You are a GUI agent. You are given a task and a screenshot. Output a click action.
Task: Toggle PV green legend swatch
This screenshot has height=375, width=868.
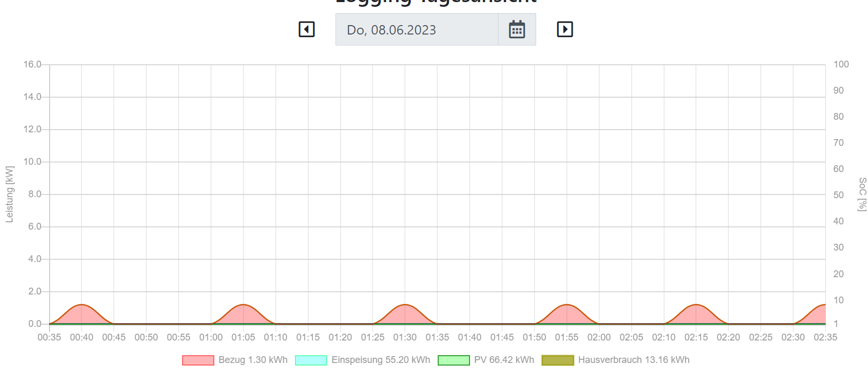[x=454, y=360]
